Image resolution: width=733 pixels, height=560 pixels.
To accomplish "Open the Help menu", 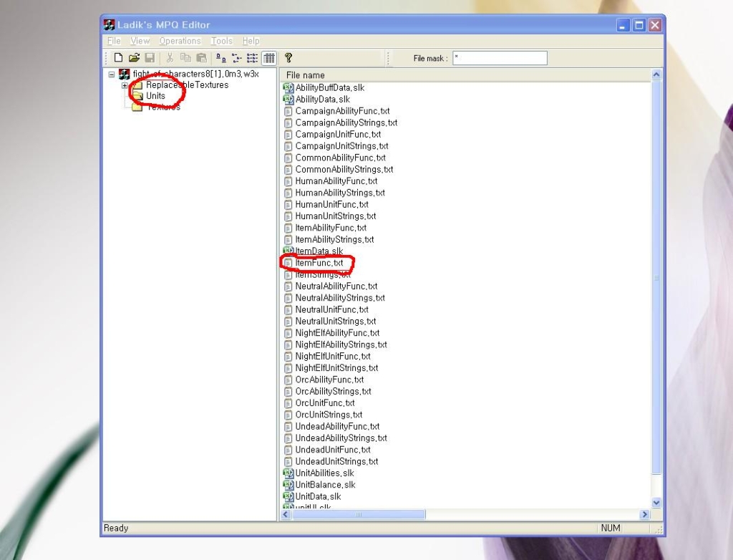I will [x=251, y=41].
